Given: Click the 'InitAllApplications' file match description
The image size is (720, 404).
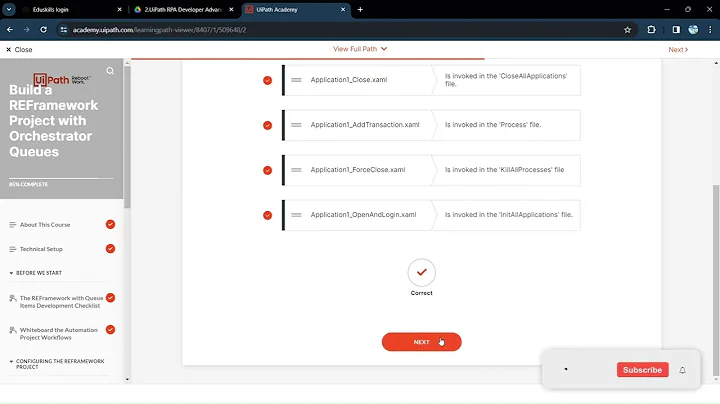Looking at the screenshot, I should coord(508,214).
